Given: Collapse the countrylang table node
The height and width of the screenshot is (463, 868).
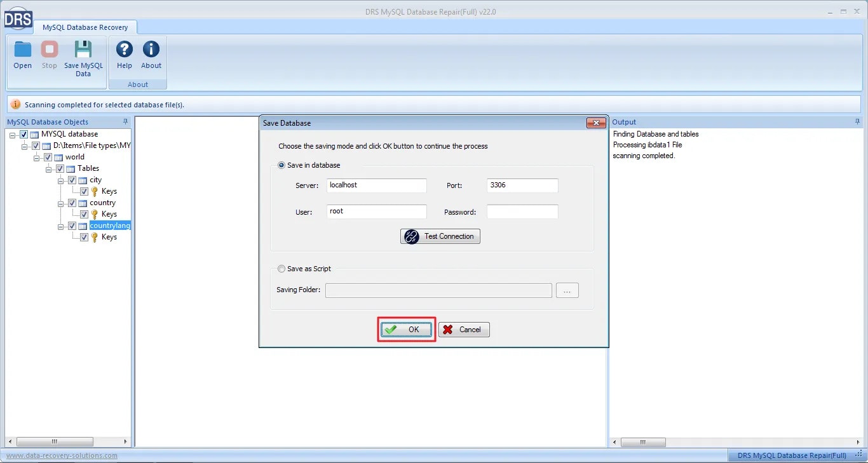Looking at the screenshot, I should pos(61,226).
